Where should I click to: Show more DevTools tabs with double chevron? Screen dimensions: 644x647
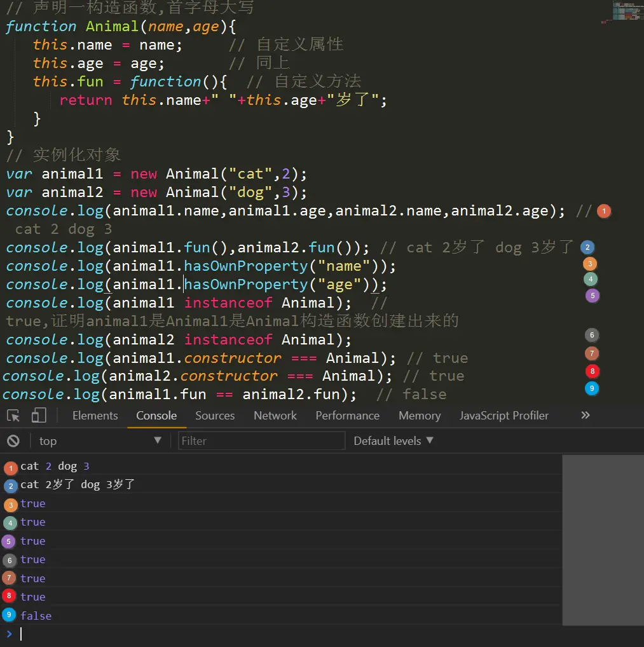(586, 415)
